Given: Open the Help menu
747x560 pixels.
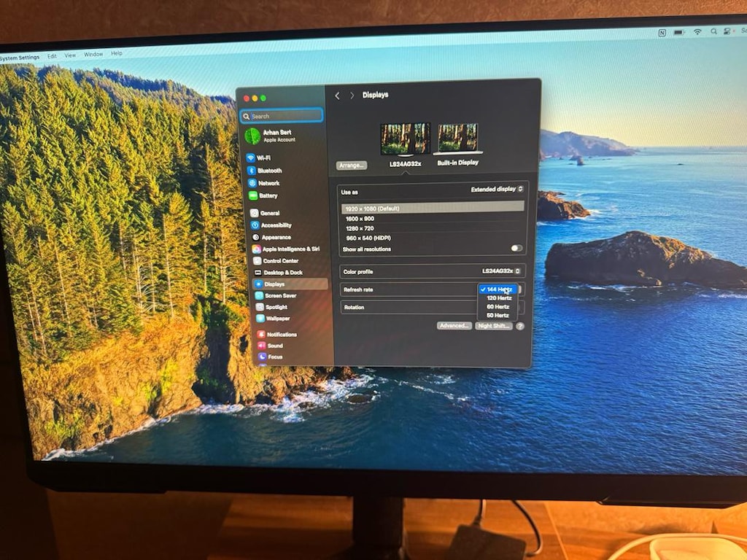Looking at the screenshot, I should [117, 53].
